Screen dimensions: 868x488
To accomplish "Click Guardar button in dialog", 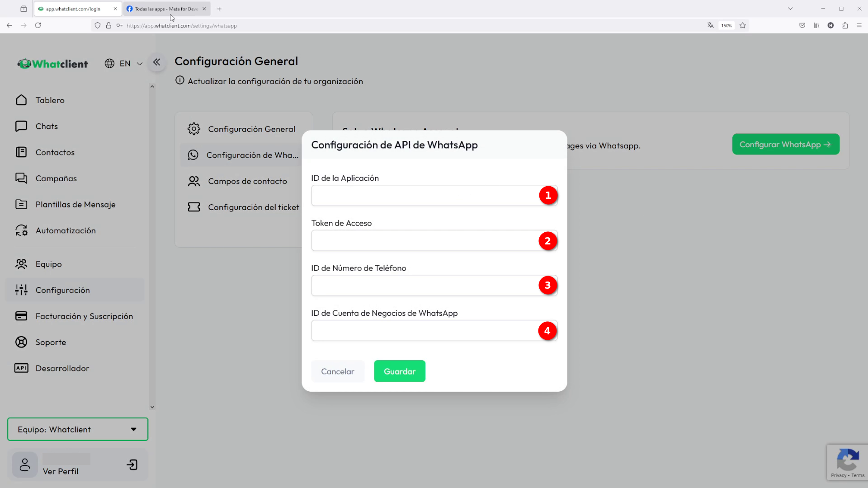I will (x=400, y=371).
